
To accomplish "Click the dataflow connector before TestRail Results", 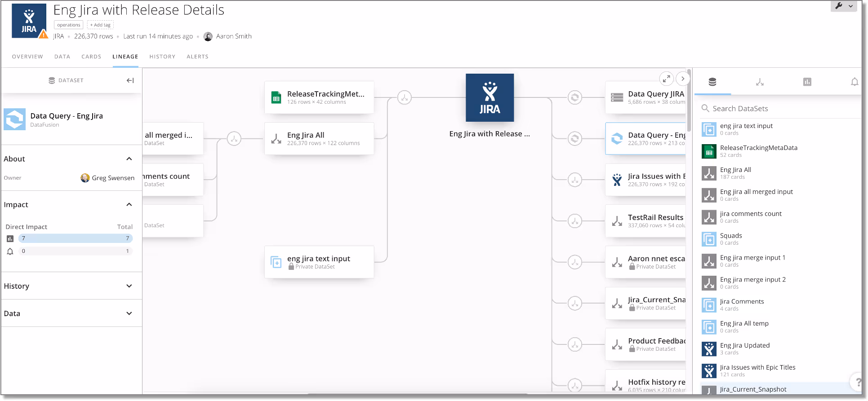I will [575, 221].
